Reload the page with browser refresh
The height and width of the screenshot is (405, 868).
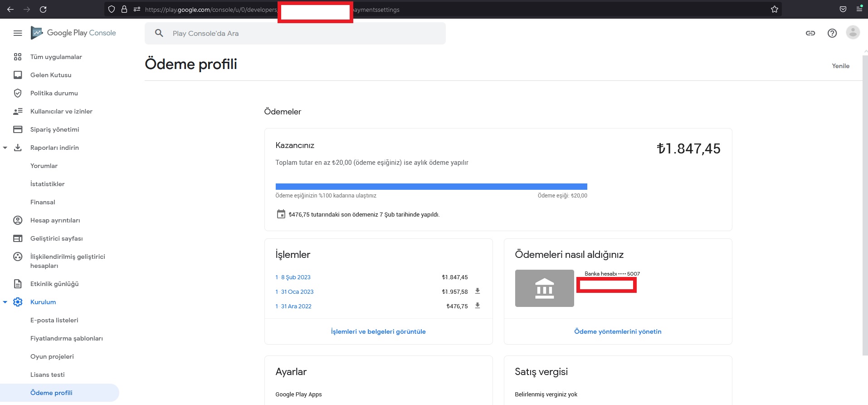tap(43, 9)
